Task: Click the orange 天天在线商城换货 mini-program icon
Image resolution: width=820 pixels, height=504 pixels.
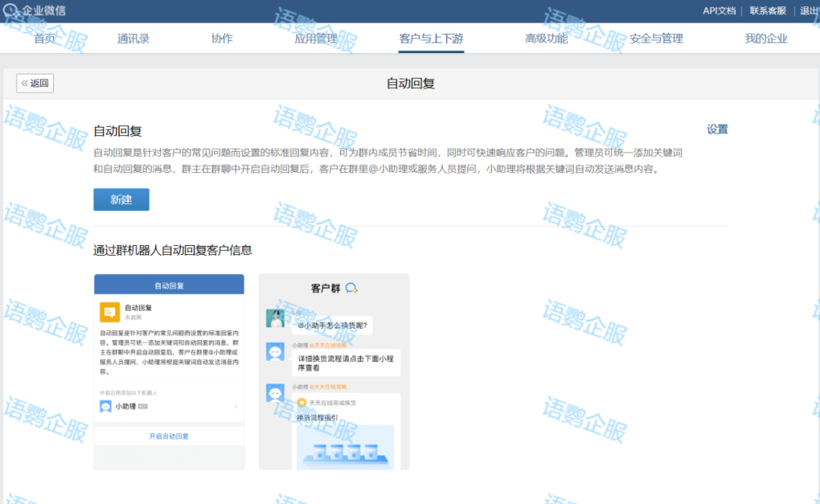Action: pos(301,402)
